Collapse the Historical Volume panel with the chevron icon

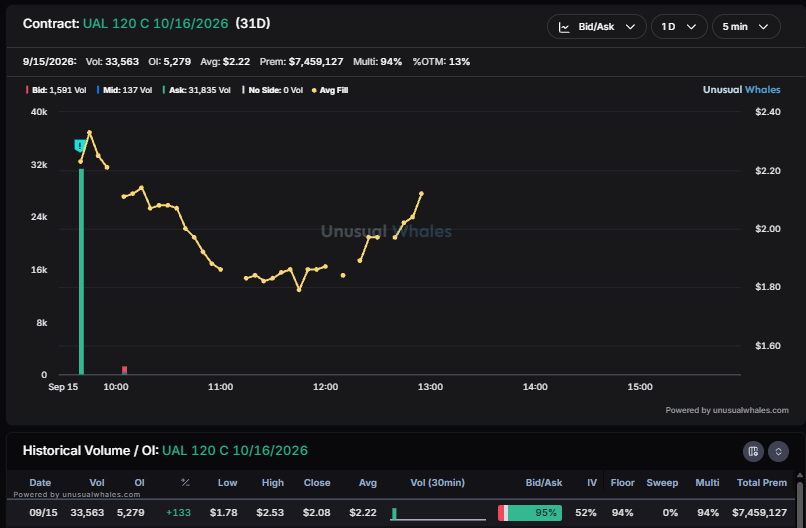778,451
